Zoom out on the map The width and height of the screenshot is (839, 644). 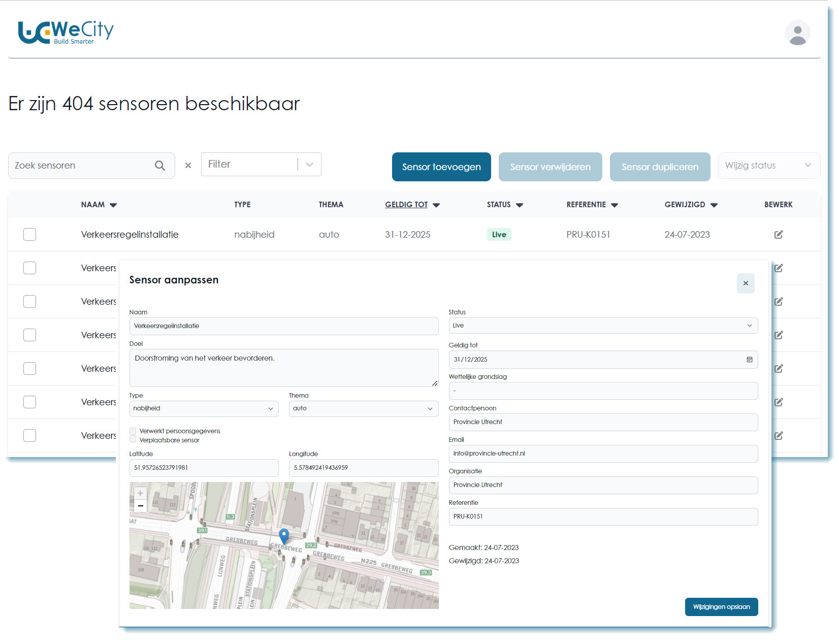[140, 506]
